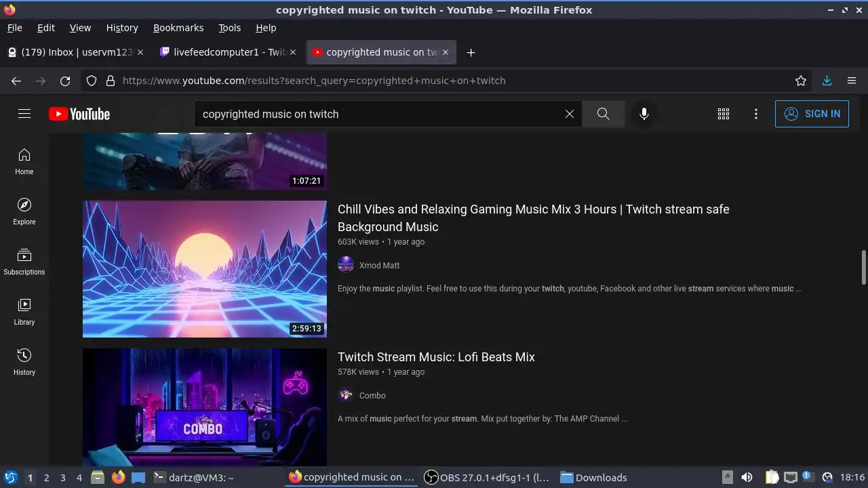Open the Edit menu

(x=46, y=28)
